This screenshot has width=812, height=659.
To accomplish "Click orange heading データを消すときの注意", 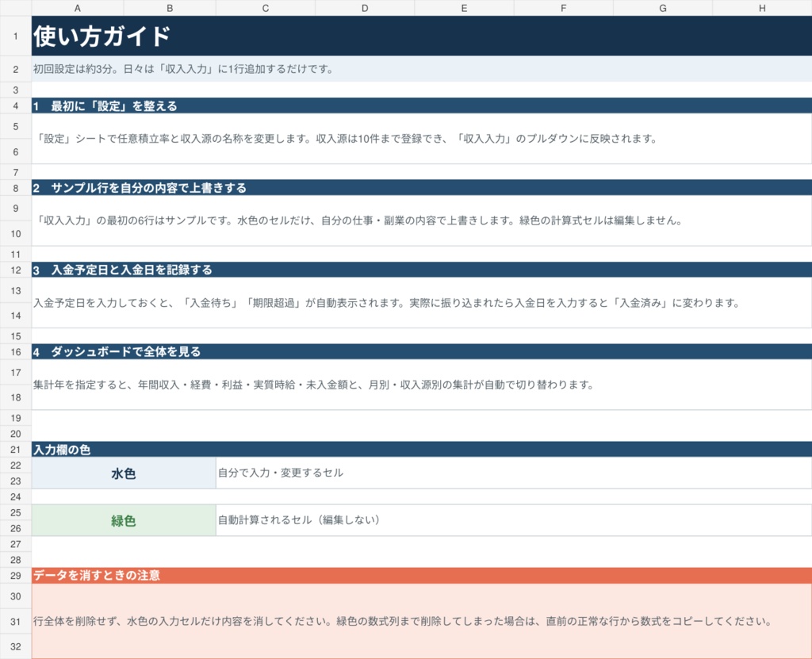I will 422,575.
